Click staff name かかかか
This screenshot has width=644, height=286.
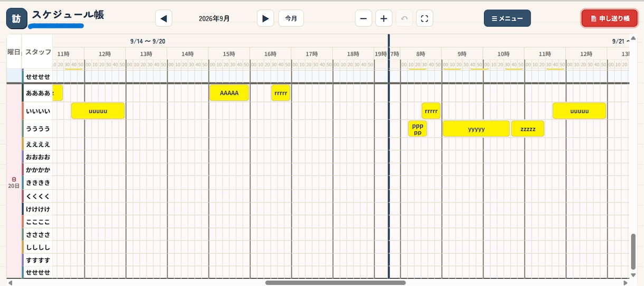[38, 170]
